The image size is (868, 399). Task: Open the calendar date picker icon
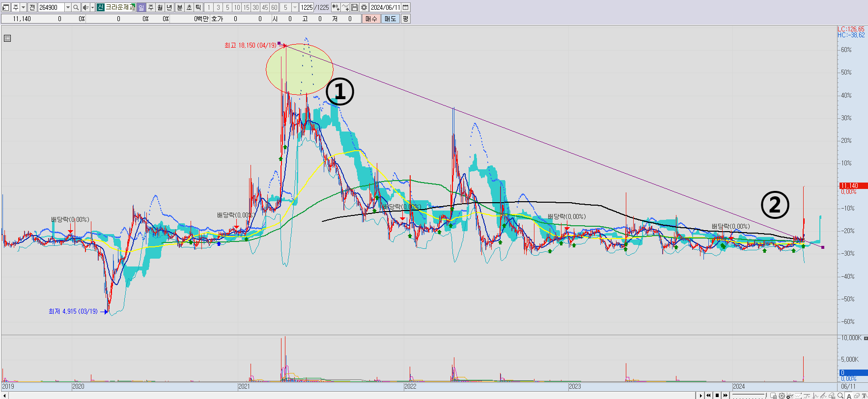(406, 7)
